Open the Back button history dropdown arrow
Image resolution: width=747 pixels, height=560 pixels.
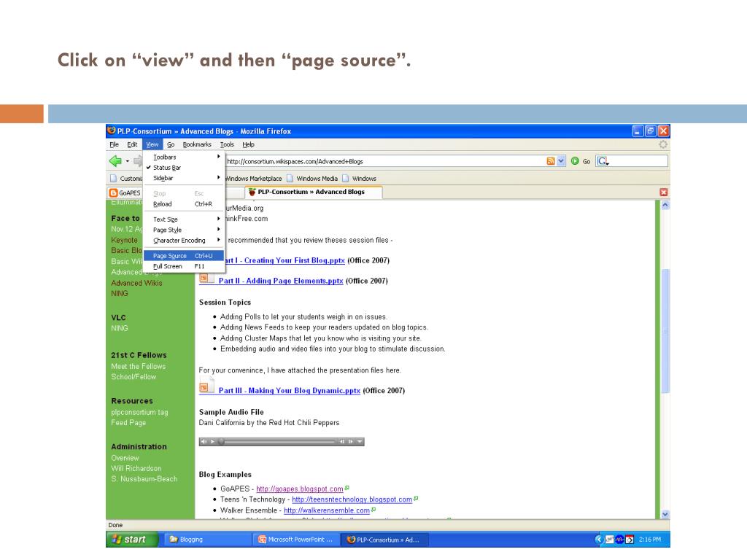[127, 161]
